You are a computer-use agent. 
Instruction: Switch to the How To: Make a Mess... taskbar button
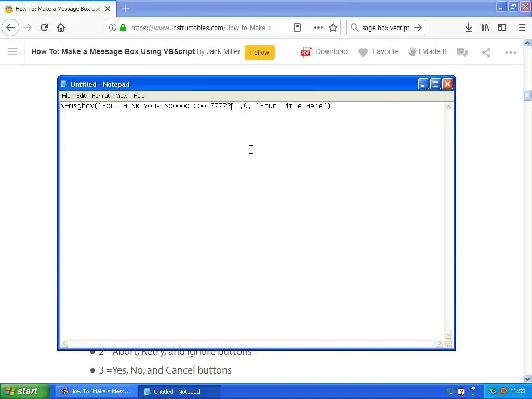(96, 392)
